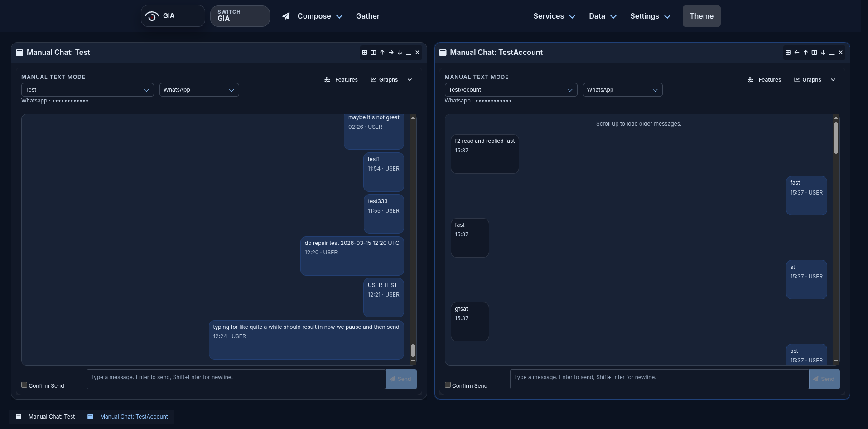
Task: Click the GIA logo icon
Action: pyautogui.click(x=152, y=15)
